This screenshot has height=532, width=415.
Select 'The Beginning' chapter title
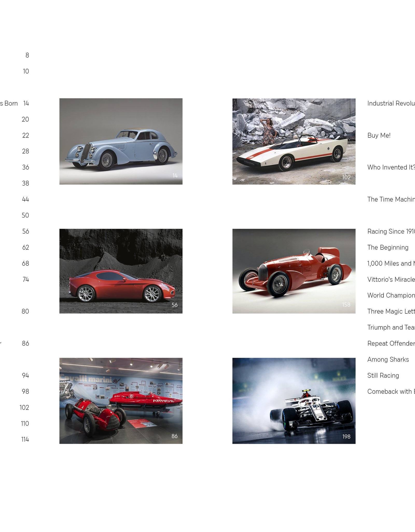tap(388, 247)
